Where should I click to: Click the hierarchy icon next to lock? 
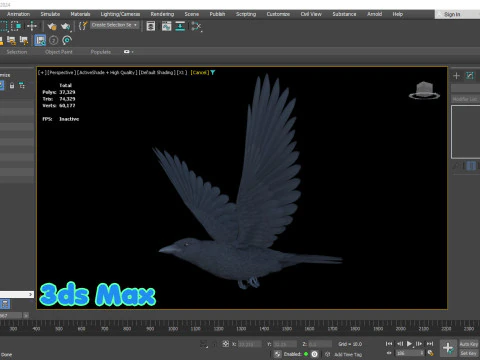pos(22,86)
